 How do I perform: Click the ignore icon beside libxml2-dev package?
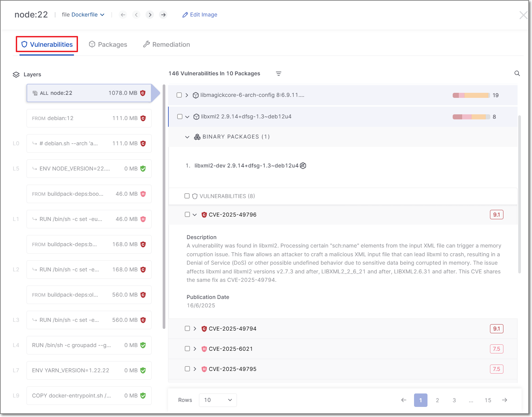coord(303,165)
